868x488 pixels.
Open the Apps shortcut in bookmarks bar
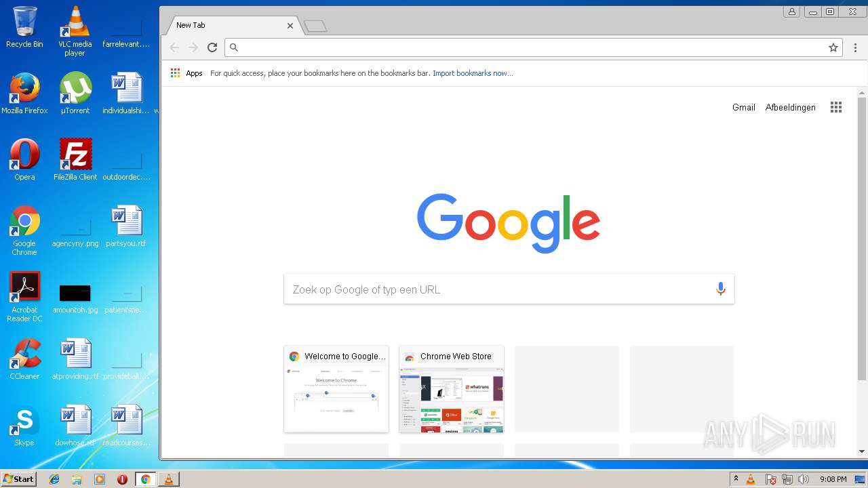point(186,73)
